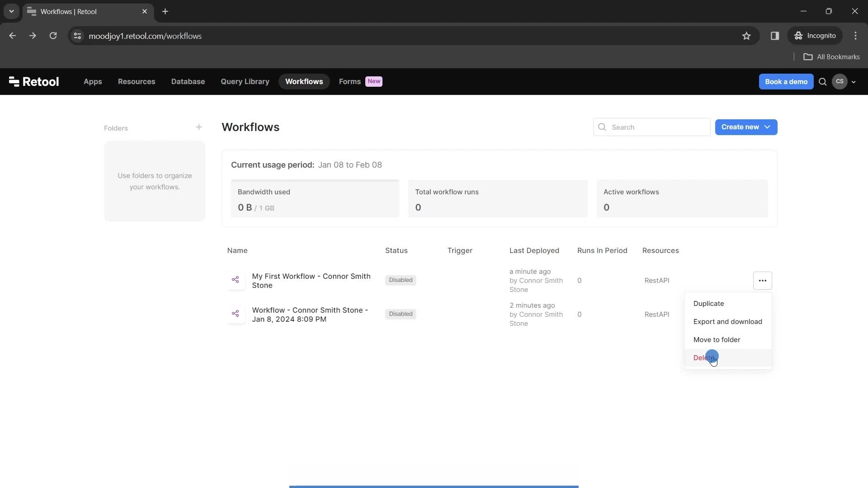View site information icon in address bar
The height and width of the screenshot is (488, 868).
coord(77,36)
